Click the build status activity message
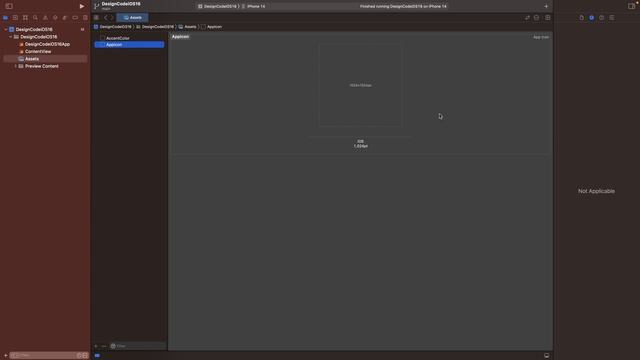This screenshot has height=360, width=640. pyautogui.click(x=403, y=6)
